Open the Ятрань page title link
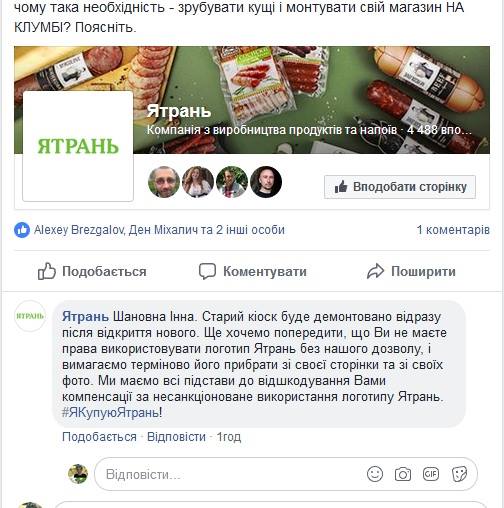This screenshot has width=504, height=508. pyautogui.click(x=179, y=111)
